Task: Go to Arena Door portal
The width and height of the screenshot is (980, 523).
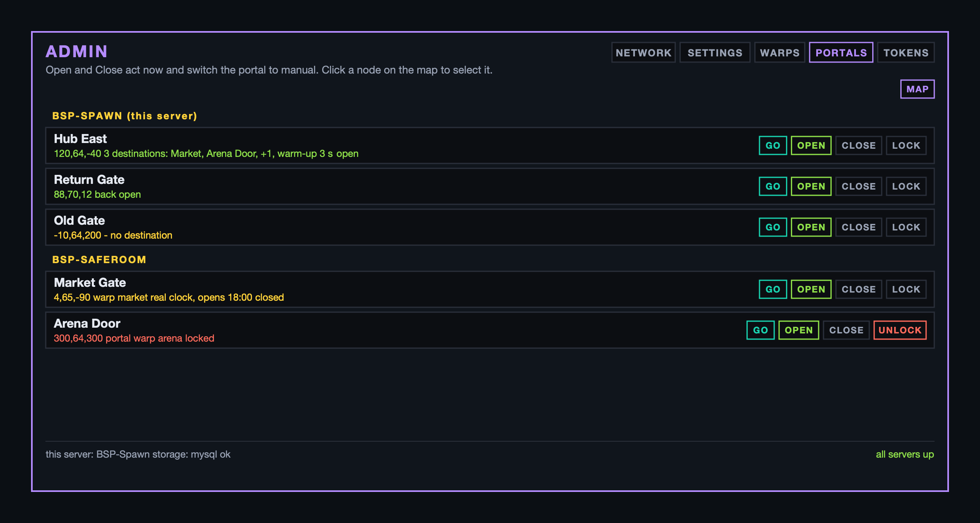Action: [x=760, y=330]
